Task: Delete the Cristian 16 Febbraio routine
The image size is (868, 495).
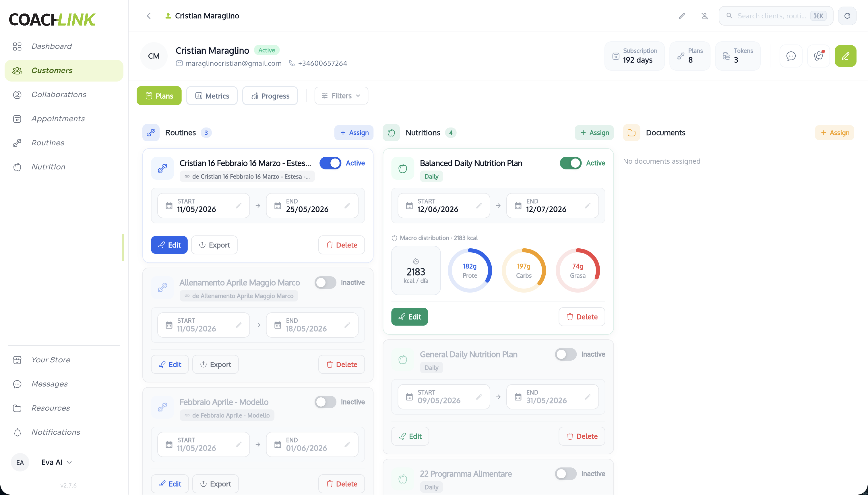Action: pos(341,245)
